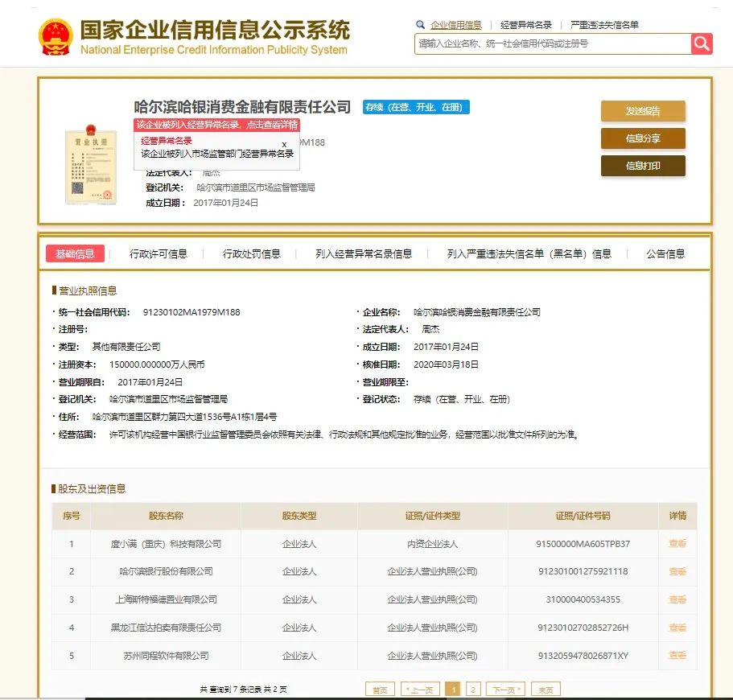Screen dimensions: 733x700
Task: Click shareholder name 苏州同程软件有限公司
Action: click(166, 656)
